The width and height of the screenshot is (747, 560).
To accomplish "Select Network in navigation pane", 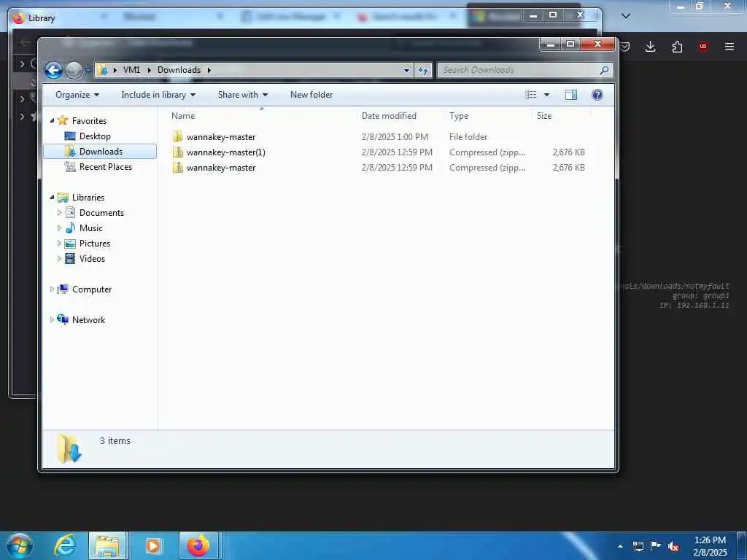I will click(x=88, y=320).
